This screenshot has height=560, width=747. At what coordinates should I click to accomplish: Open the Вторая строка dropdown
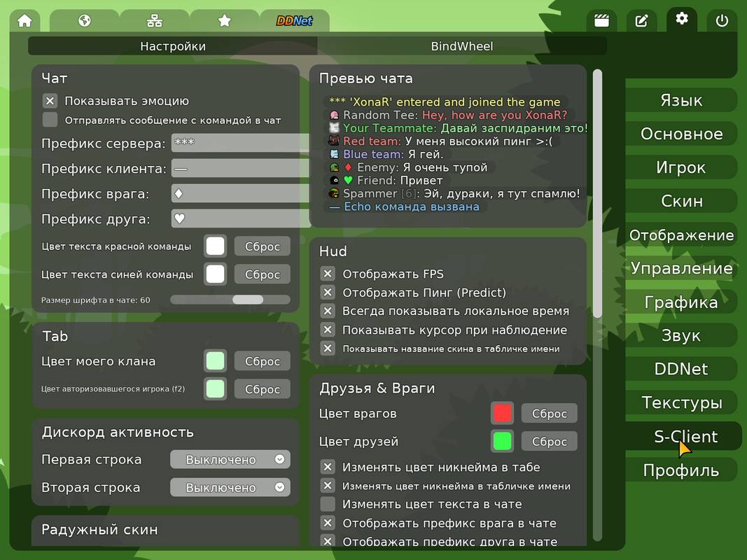[x=230, y=488]
